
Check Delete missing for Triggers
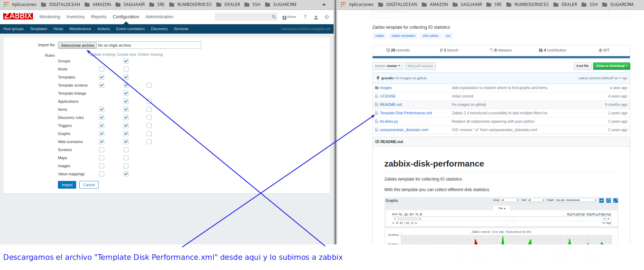(x=149, y=125)
